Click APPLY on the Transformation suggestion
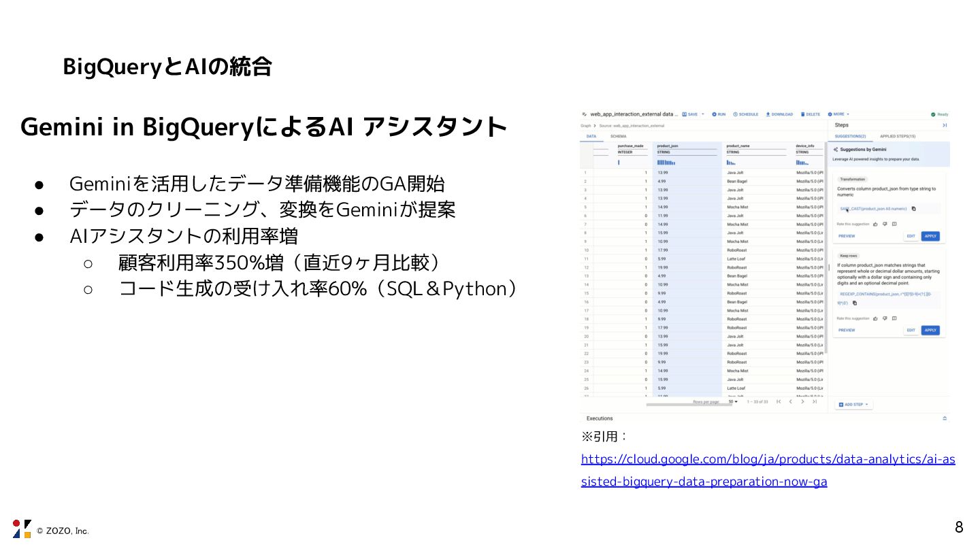Viewport: 980px width, 551px height. point(930,236)
